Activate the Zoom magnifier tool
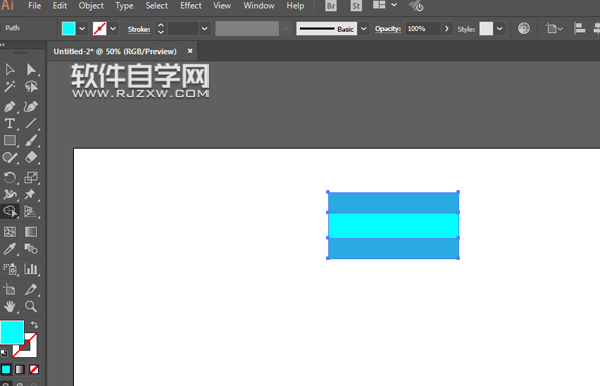Screen dimensions: 600x386 (31, 306)
